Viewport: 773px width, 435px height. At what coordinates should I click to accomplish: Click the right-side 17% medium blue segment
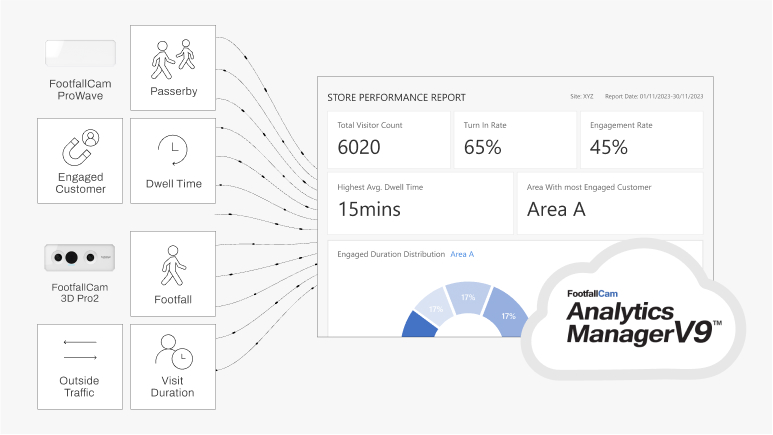pos(508,314)
